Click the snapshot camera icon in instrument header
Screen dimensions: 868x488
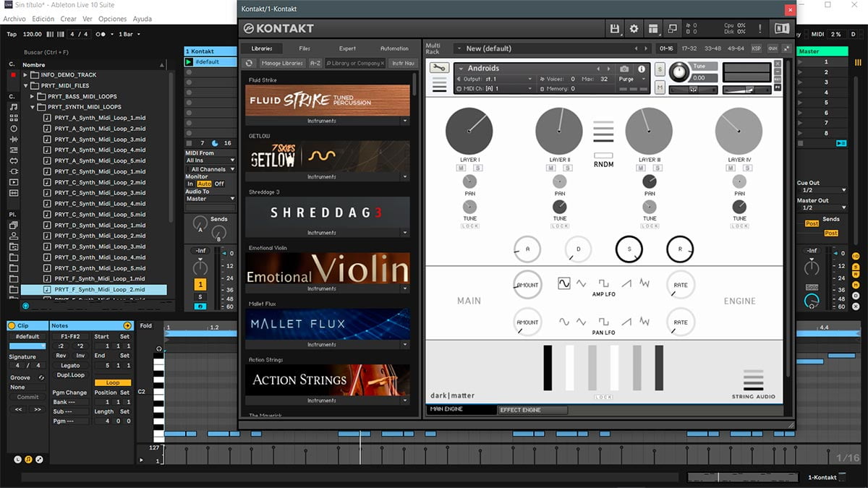point(624,69)
